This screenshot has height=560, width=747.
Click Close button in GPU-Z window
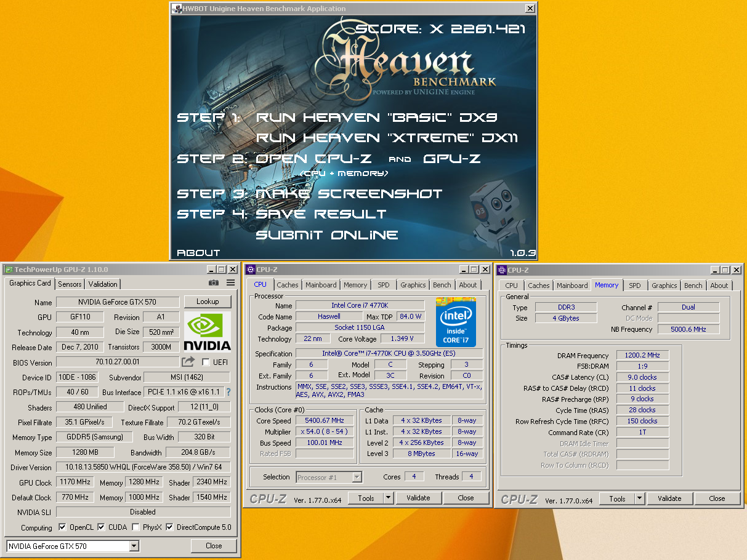214,546
